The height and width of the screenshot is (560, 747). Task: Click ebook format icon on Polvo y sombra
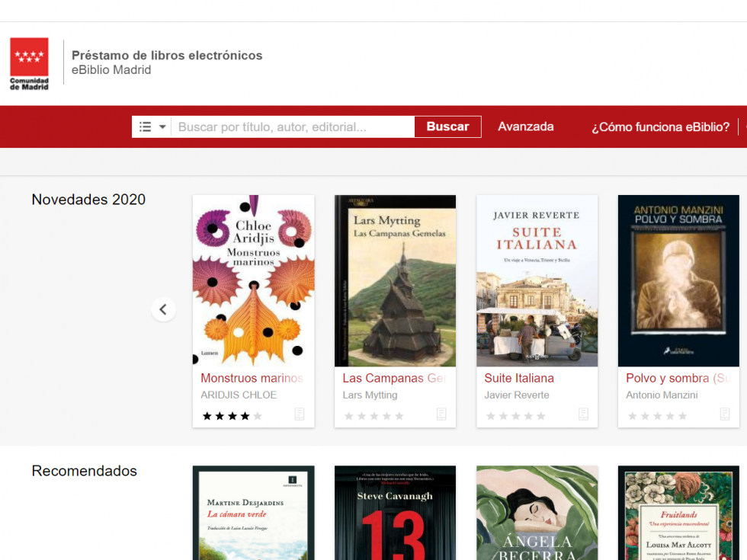point(725,414)
